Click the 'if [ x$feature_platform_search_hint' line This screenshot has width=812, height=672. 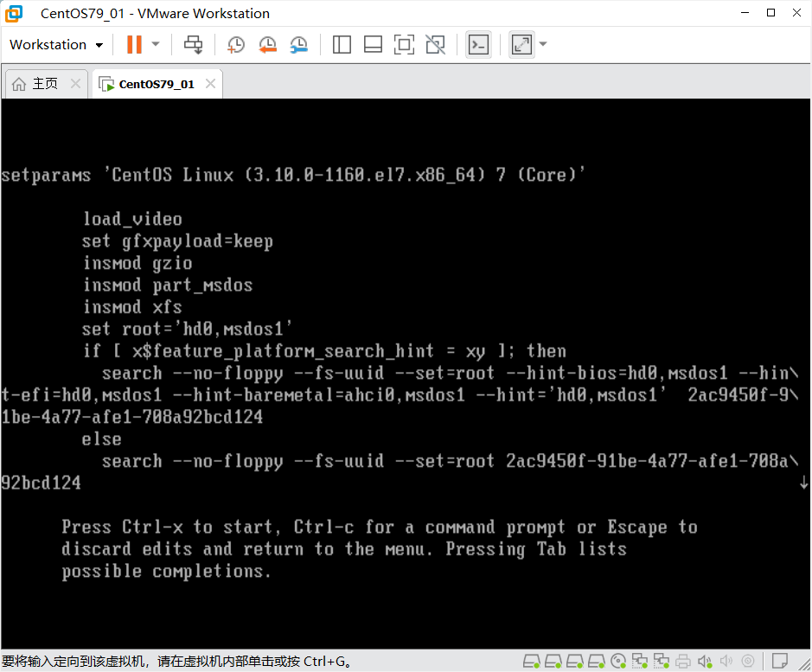(324, 351)
